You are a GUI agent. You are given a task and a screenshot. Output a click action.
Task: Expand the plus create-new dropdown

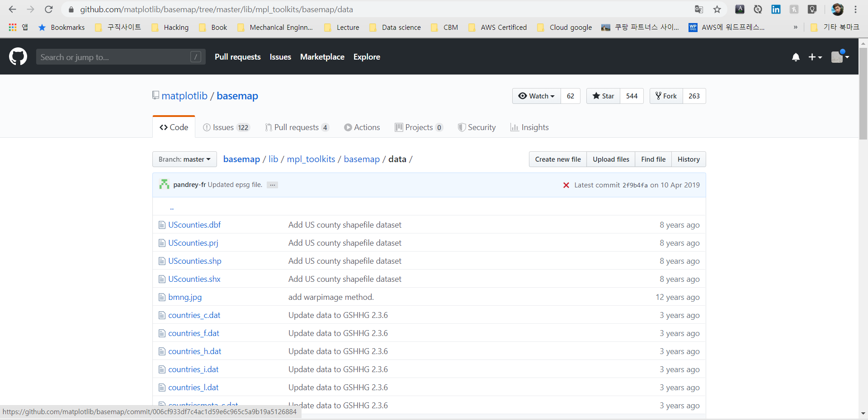point(815,57)
